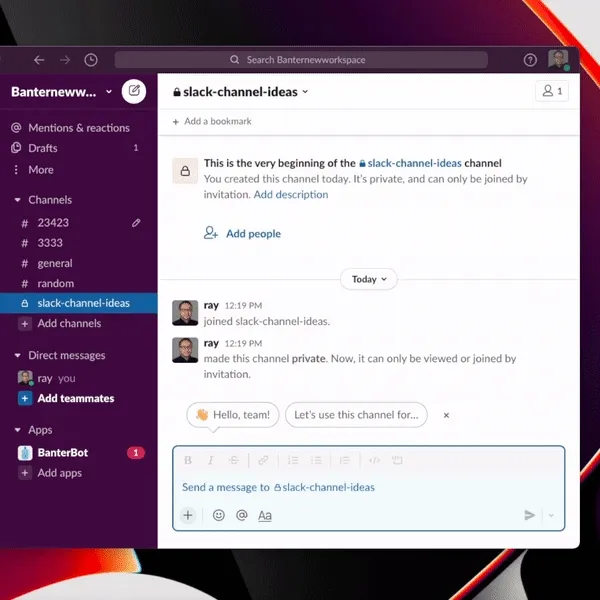Open the Today date dropdown
This screenshot has width=600, height=600.
point(368,279)
